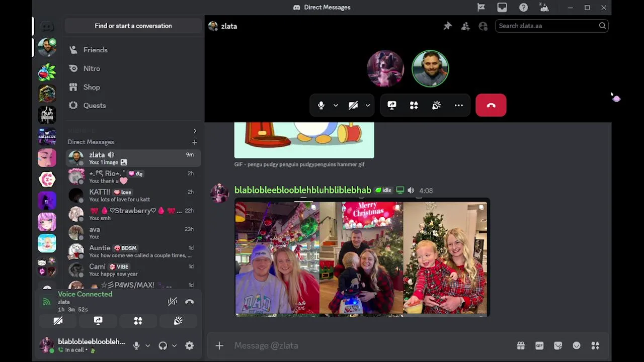Open the Shop page
Image resolution: width=644 pixels, height=362 pixels.
coord(133,87)
